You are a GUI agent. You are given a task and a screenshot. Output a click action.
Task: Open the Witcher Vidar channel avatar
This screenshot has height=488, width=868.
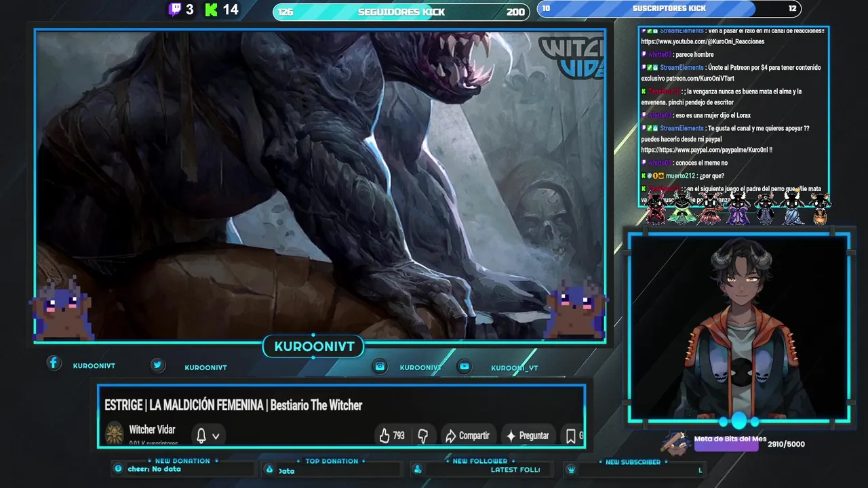click(x=115, y=433)
